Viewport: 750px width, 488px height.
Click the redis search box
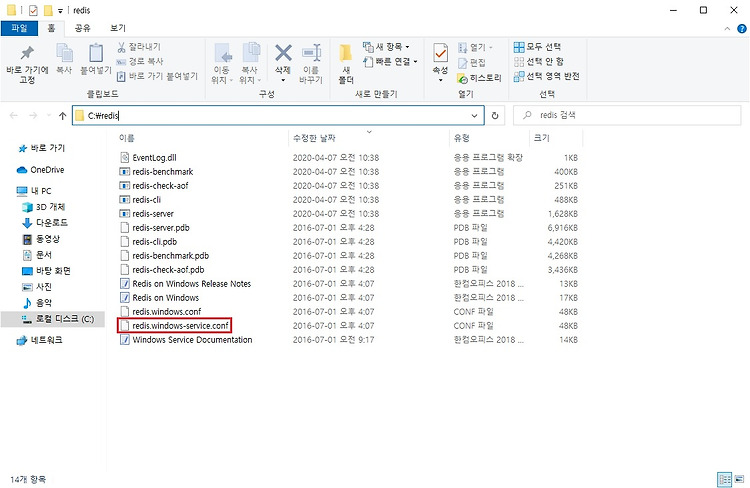(627, 115)
